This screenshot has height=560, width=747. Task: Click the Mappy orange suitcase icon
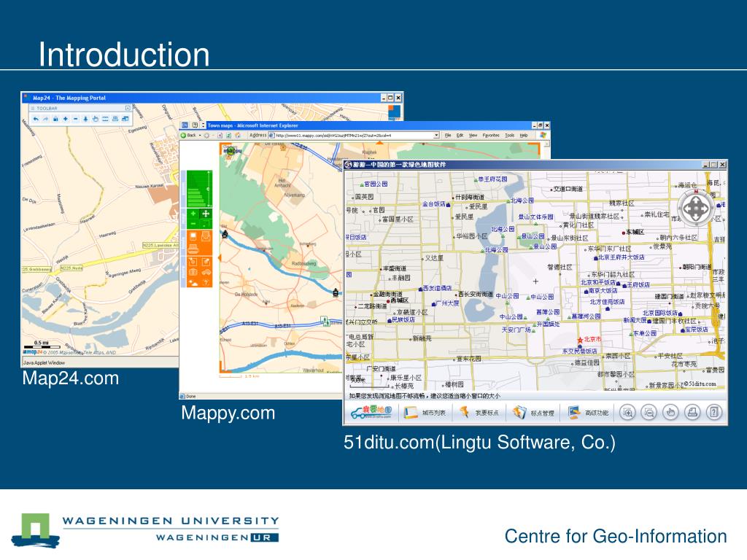(x=193, y=273)
